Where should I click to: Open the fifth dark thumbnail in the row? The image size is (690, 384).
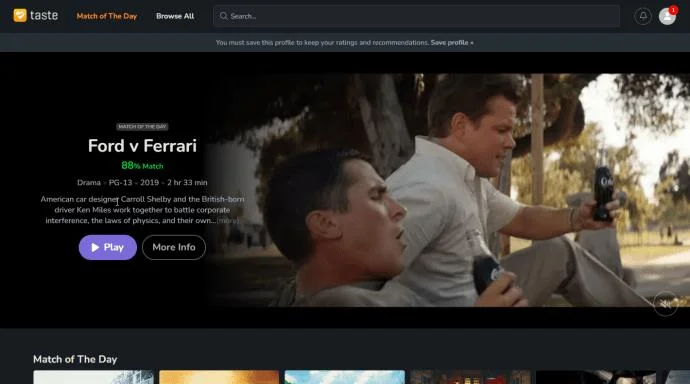pos(596,377)
